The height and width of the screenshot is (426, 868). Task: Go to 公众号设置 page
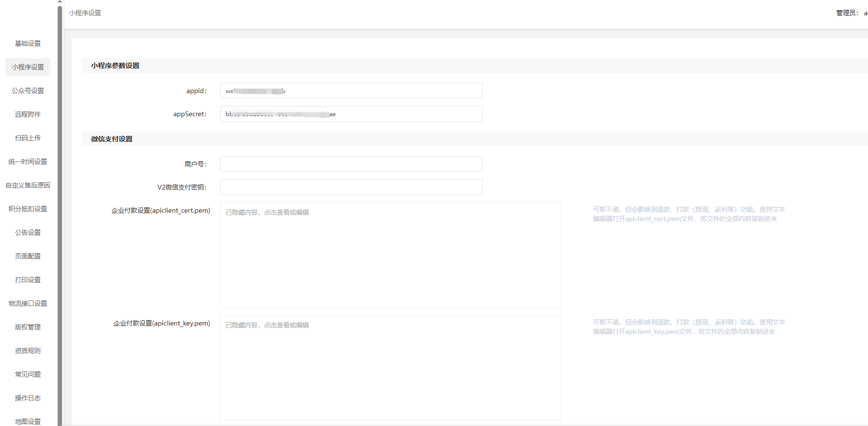pyautogui.click(x=28, y=91)
